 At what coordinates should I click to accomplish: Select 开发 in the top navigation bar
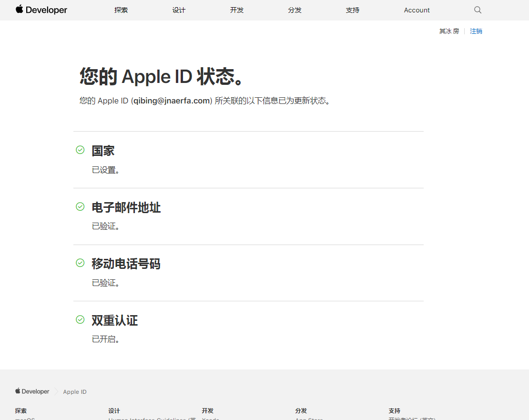pos(237,10)
